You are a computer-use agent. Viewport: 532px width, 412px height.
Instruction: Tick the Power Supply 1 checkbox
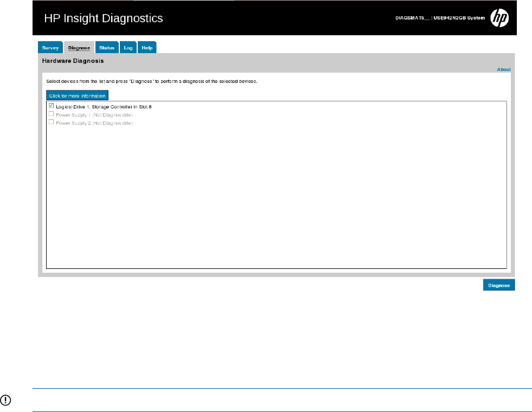pos(52,114)
